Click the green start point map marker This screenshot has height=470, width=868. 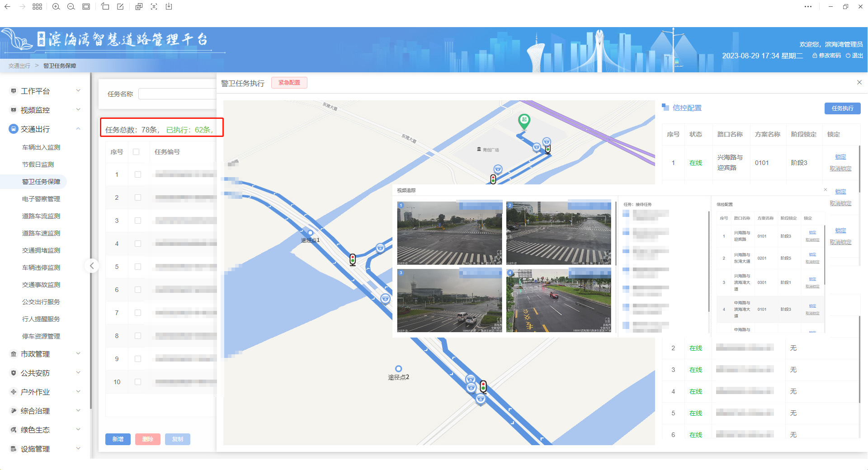tap(524, 121)
